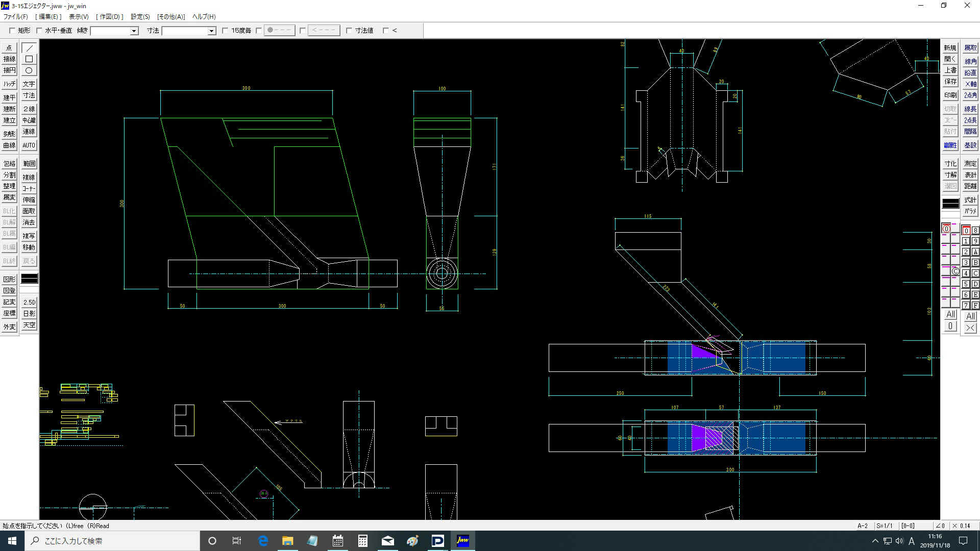Click the 消去 erase tool
Image resolution: width=980 pixels, height=551 pixels.
[x=29, y=222]
